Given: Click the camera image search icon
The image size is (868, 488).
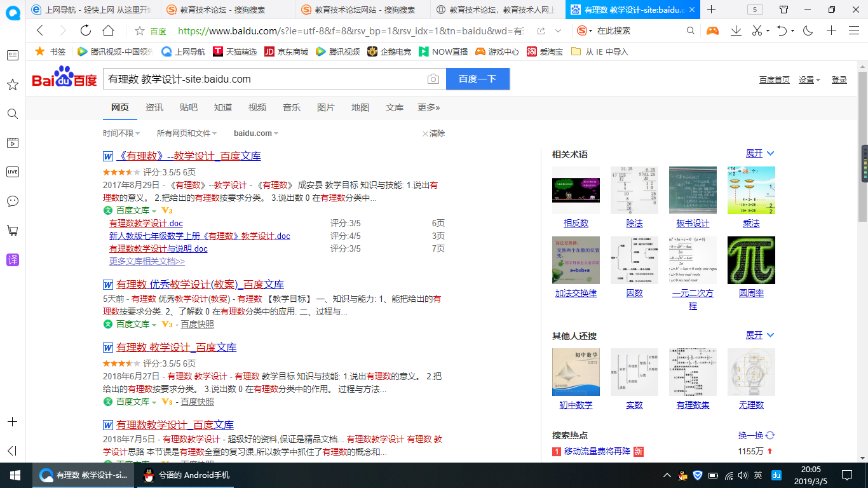Looking at the screenshot, I should [x=433, y=79].
